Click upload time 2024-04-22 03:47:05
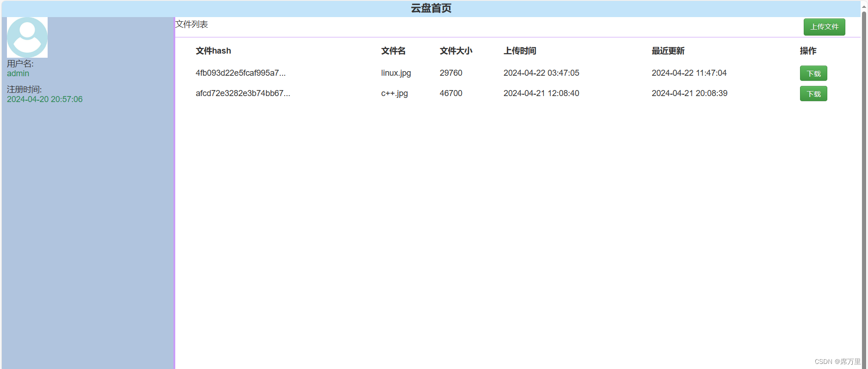This screenshot has width=868, height=369. (x=541, y=73)
